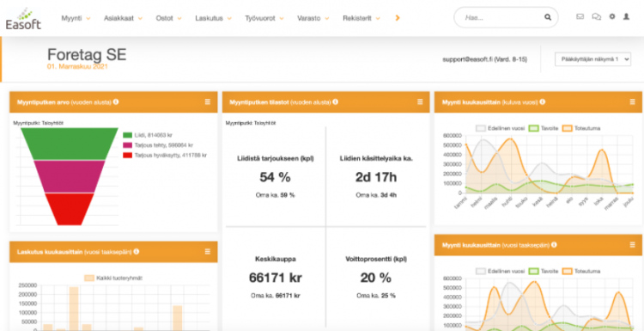Screen dimensions: 644x331
Task: Click the large 66171 kr Keskikauppa value
Action: tap(275, 278)
